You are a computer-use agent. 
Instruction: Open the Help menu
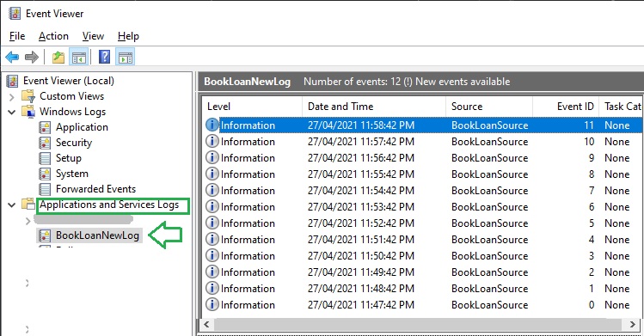[128, 36]
